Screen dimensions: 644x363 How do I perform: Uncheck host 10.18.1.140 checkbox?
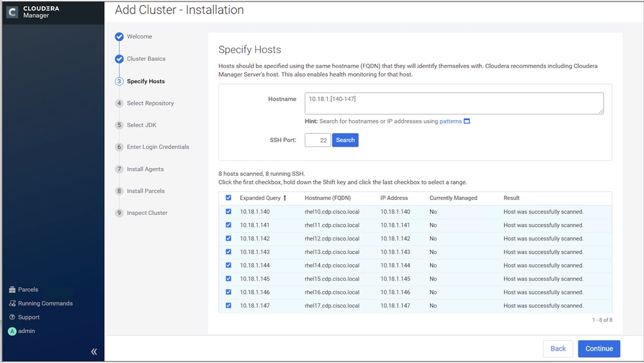pos(228,212)
